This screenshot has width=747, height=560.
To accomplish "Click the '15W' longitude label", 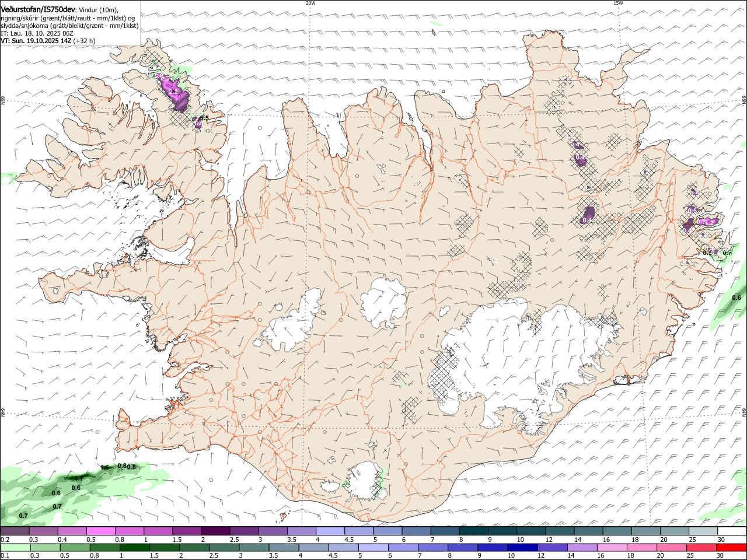I will [617, 3].
